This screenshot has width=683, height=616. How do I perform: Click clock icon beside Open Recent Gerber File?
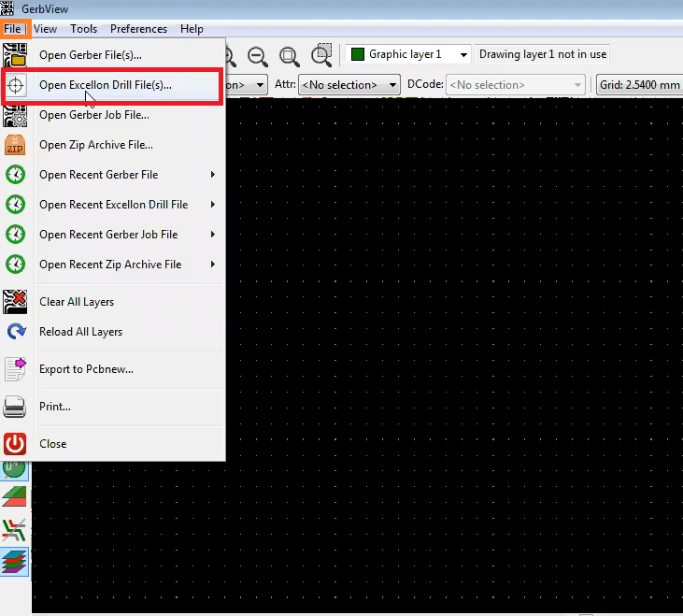[x=15, y=175]
